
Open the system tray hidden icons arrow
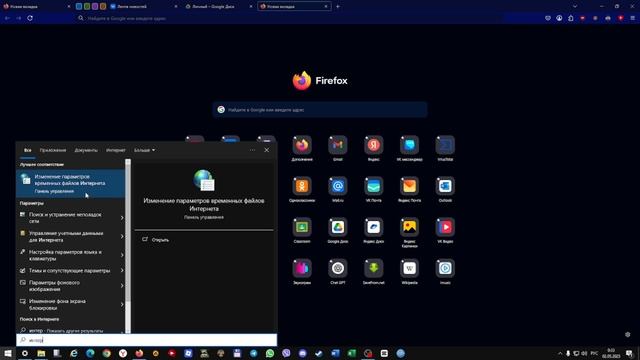pyautogui.click(x=560, y=353)
